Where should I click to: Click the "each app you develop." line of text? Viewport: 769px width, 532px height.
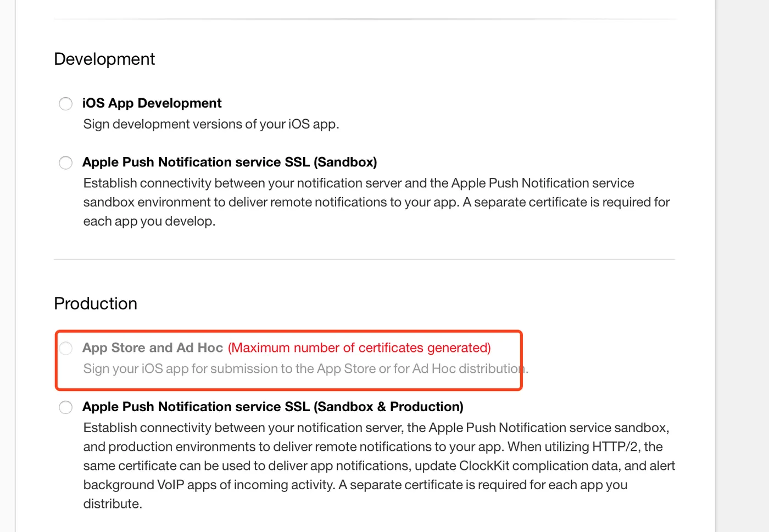(x=149, y=221)
